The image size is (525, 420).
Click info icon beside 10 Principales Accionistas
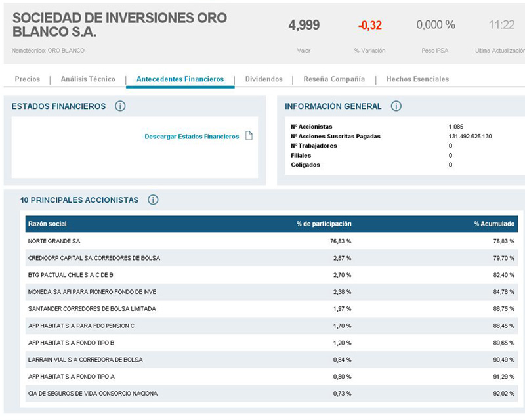coord(153,200)
